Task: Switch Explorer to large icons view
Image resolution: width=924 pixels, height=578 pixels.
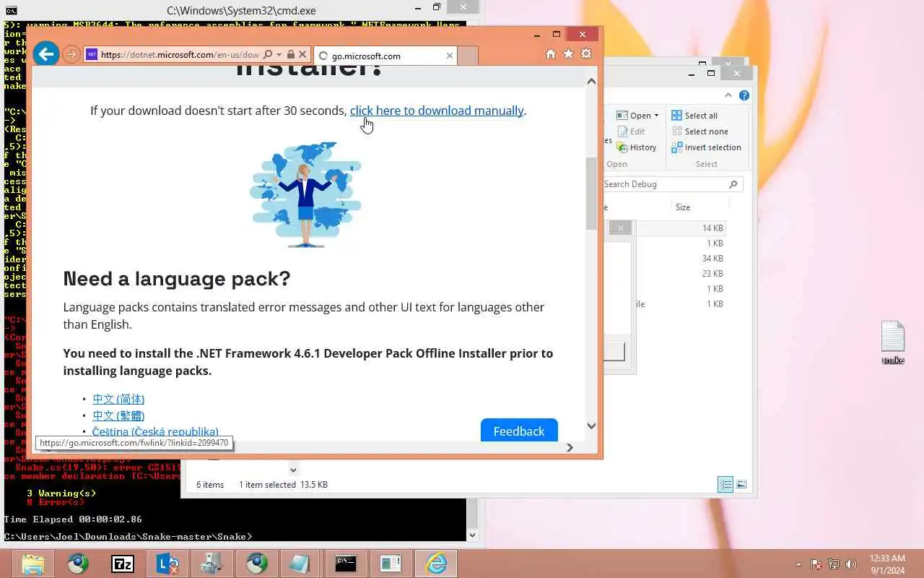Action: [x=741, y=484]
